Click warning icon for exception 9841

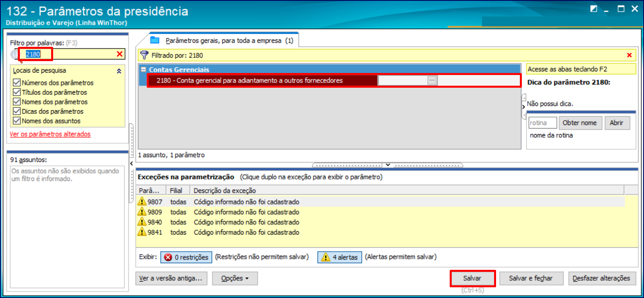tap(142, 232)
